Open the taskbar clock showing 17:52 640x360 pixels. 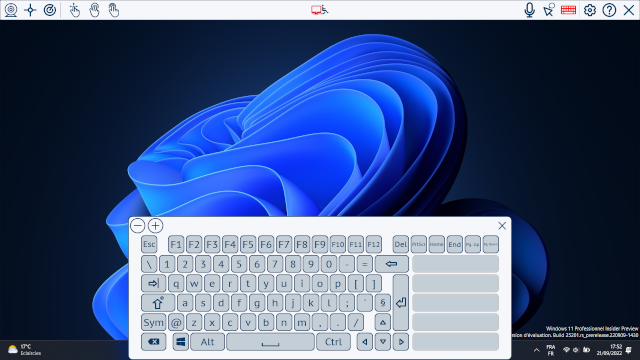click(x=609, y=350)
